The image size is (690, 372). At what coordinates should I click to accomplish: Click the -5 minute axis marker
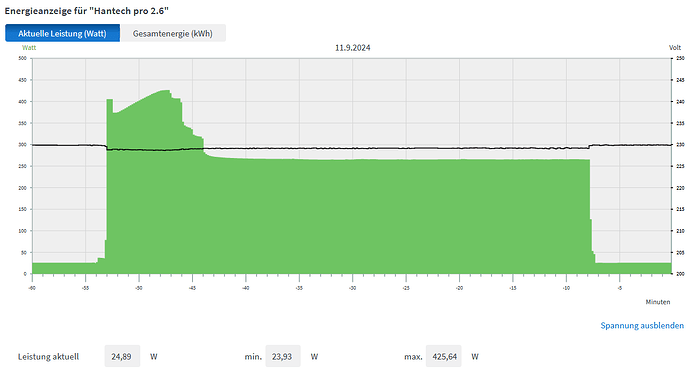[620, 288]
